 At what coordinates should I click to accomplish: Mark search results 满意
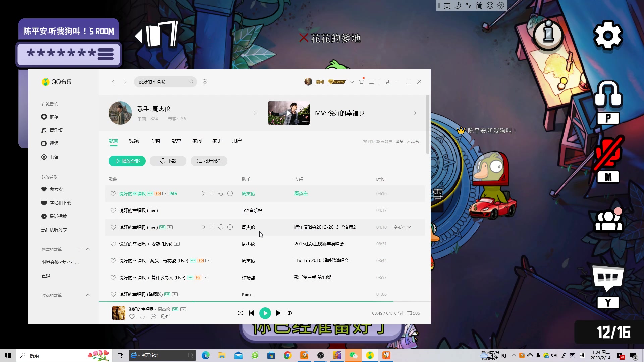(399, 142)
